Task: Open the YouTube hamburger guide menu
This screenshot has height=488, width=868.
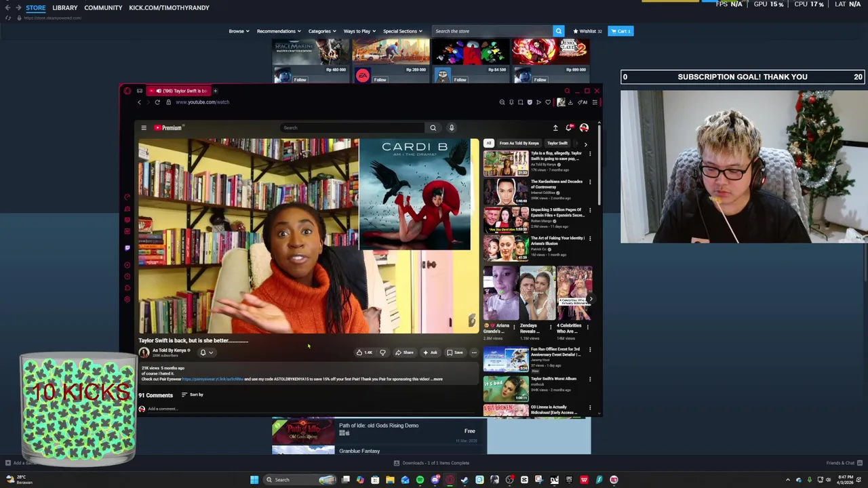Action: [144, 127]
